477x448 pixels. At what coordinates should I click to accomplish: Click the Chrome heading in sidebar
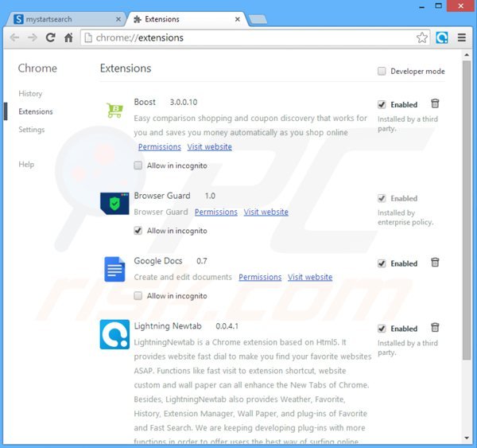[37, 68]
